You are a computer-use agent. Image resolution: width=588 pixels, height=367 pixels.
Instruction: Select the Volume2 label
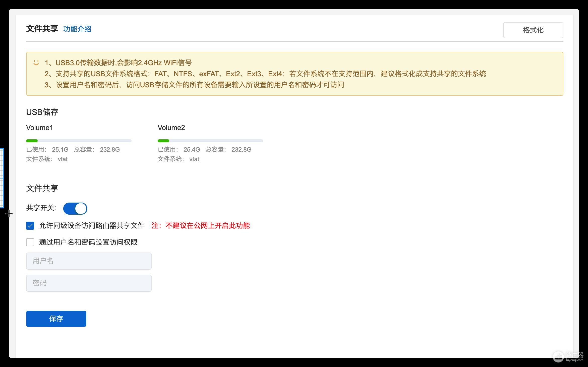171,128
